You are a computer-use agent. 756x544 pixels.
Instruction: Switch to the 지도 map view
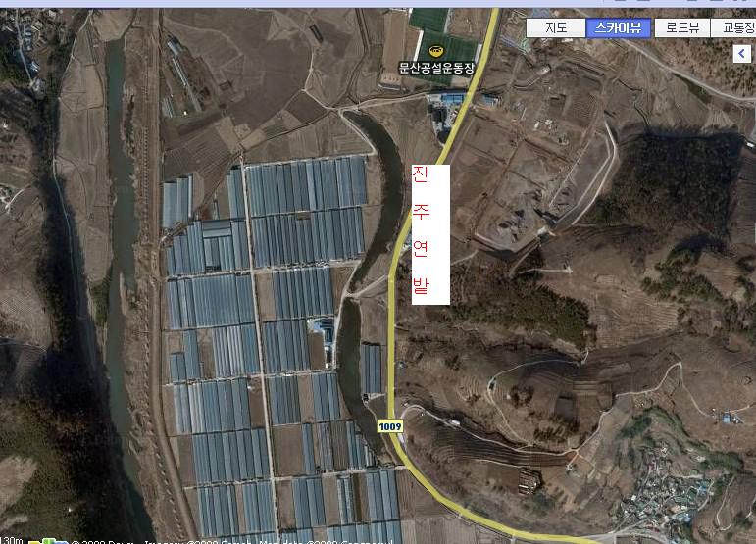555,27
